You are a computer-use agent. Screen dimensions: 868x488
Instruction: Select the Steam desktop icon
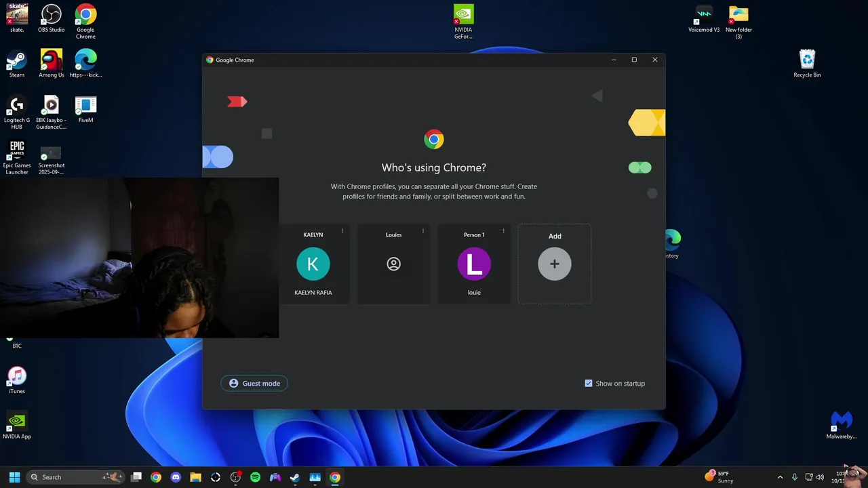coord(17,64)
